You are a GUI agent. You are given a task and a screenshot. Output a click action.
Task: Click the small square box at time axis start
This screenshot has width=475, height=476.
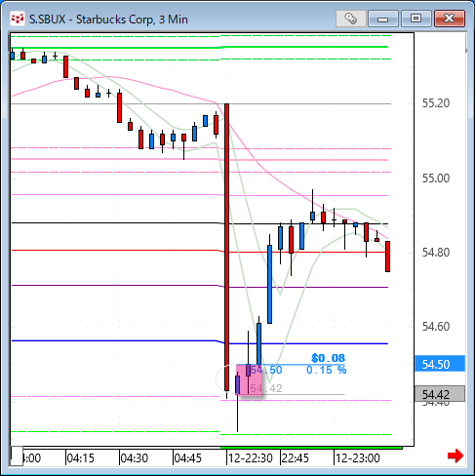click(17, 456)
